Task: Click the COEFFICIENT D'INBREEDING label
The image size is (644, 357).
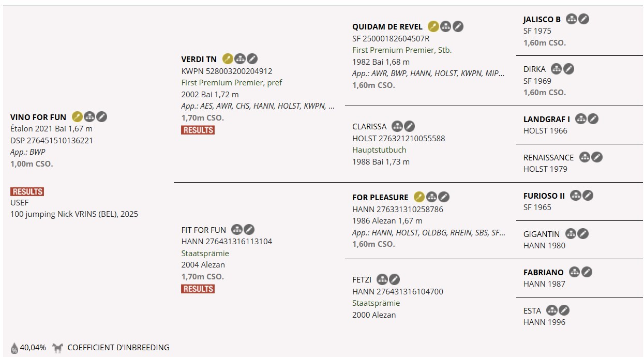Action: [118, 348]
